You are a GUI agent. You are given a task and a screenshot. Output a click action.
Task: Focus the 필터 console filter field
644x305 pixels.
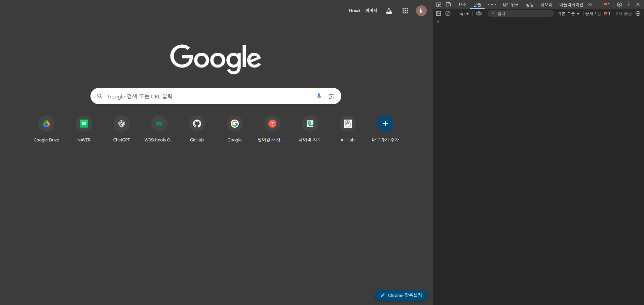(x=521, y=13)
